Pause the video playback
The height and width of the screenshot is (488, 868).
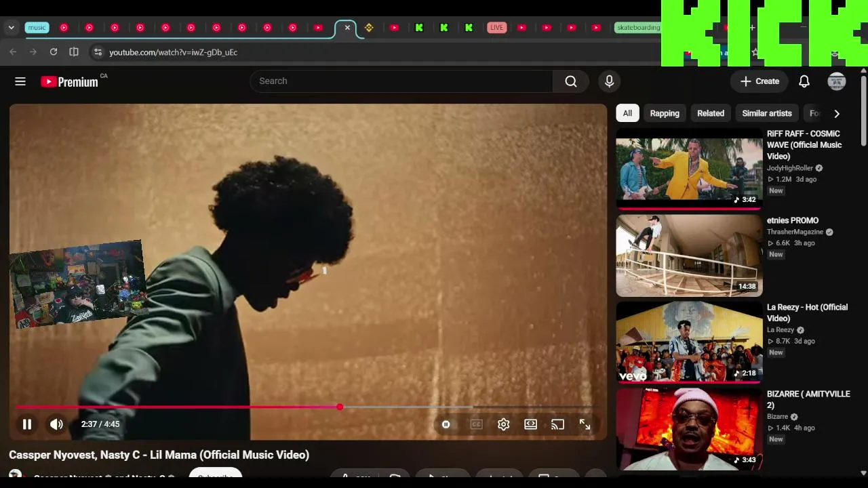(x=27, y=424)
